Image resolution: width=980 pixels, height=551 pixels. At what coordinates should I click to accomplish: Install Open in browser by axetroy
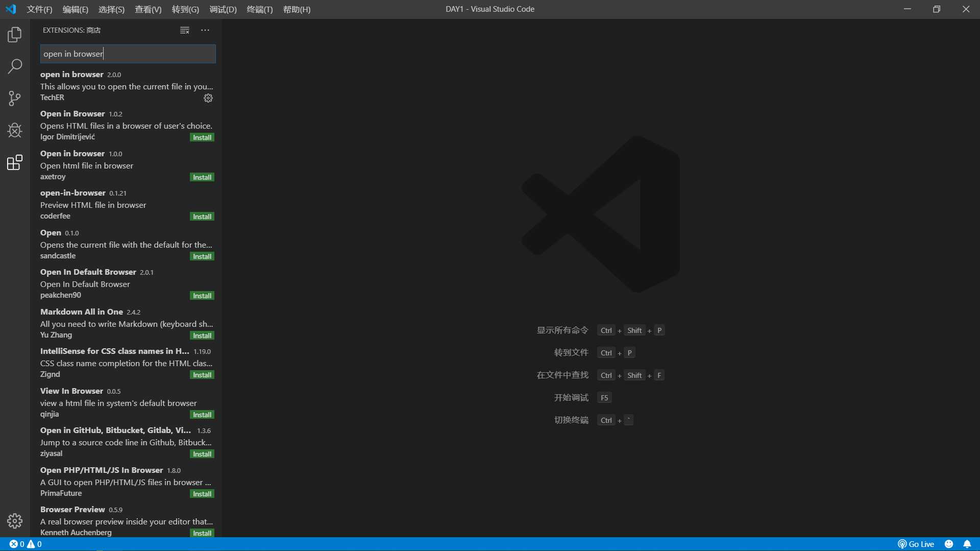202,177
